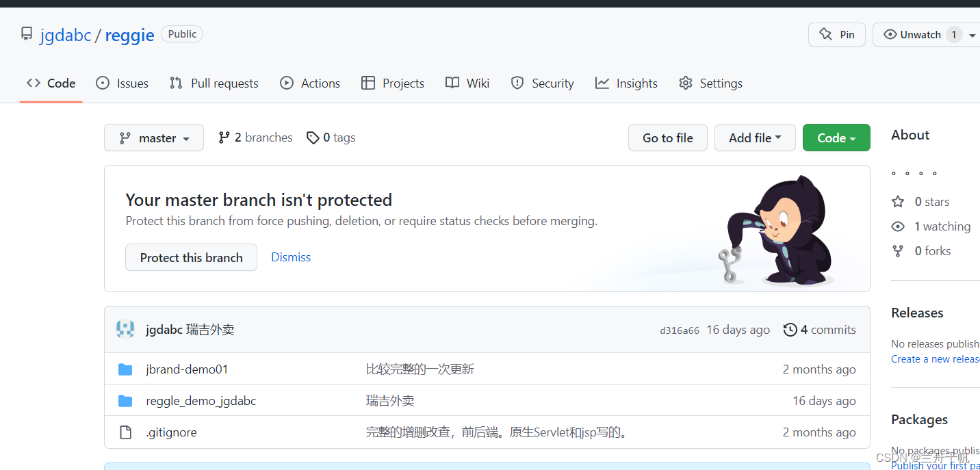
Task: Click the fork icon beside forks
Action: [898, 251]
